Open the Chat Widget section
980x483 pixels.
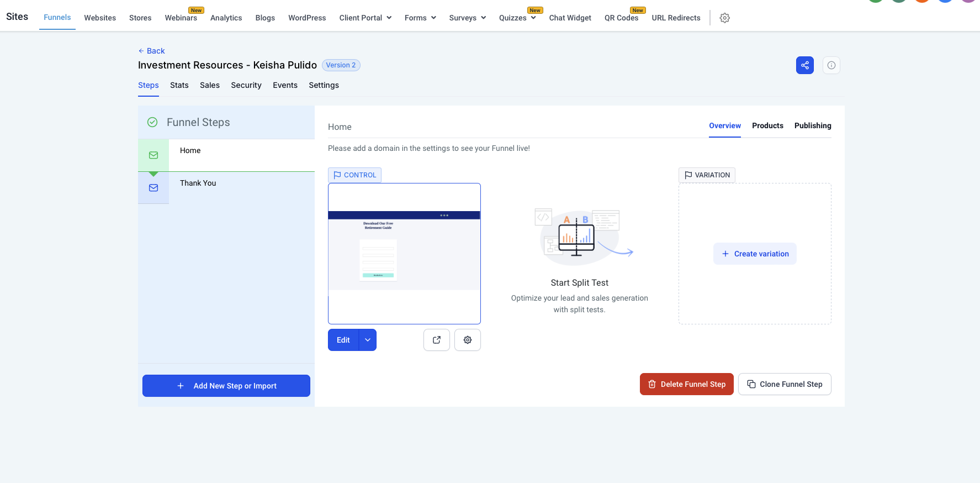pos(570,18)
